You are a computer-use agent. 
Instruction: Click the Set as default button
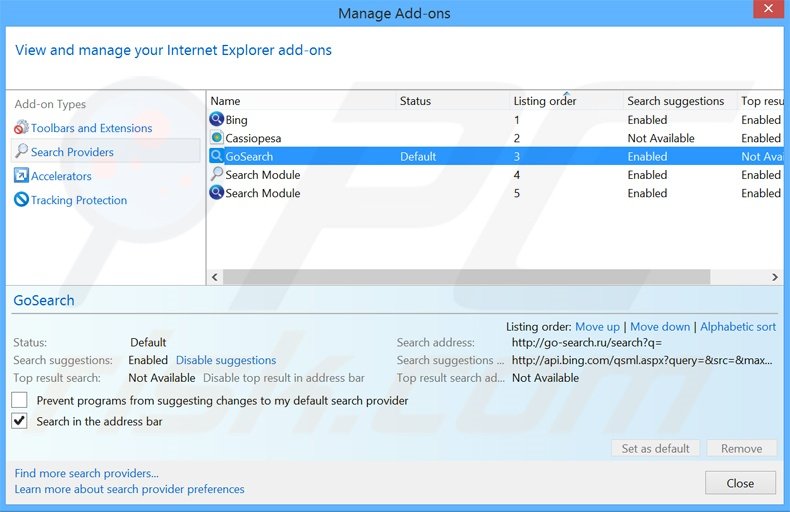[655, 448]
